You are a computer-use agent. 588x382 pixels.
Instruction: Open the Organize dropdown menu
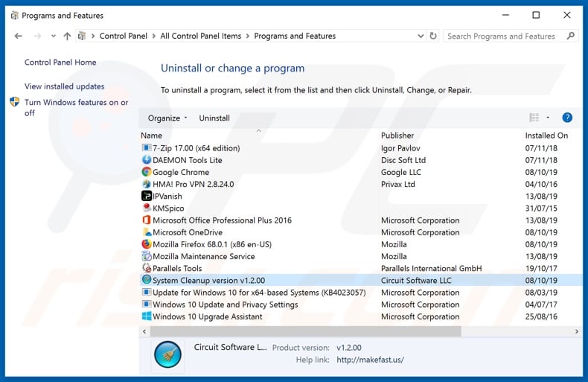(167, 118)
